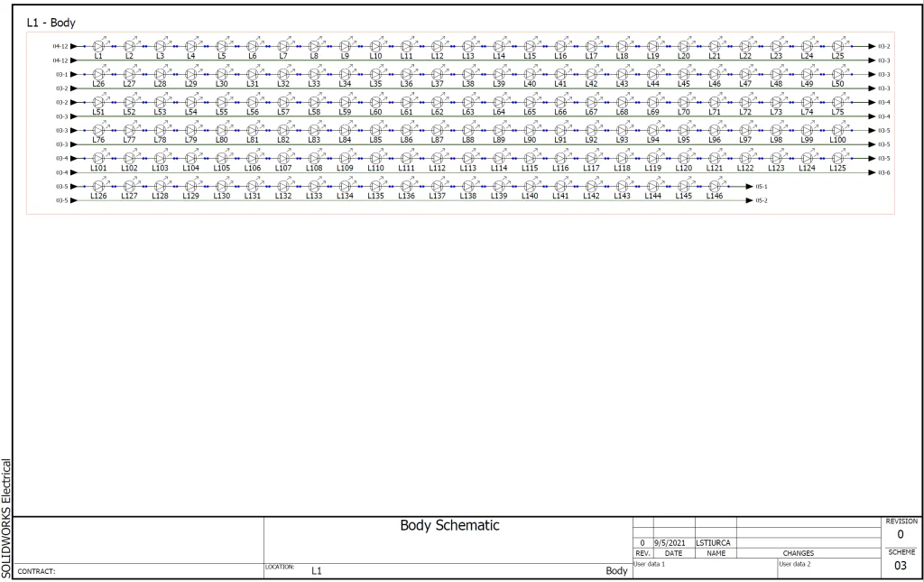Screen dimensions: 924x582
Task: Click the 03-2 destination arrow at top right
Action: (872, 46)
